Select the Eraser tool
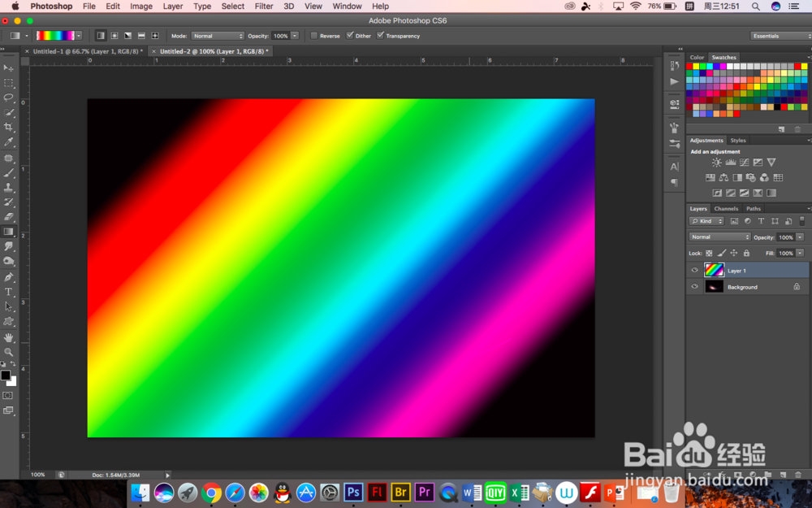The width and height of the screenshot is (812, 508). 9,217
